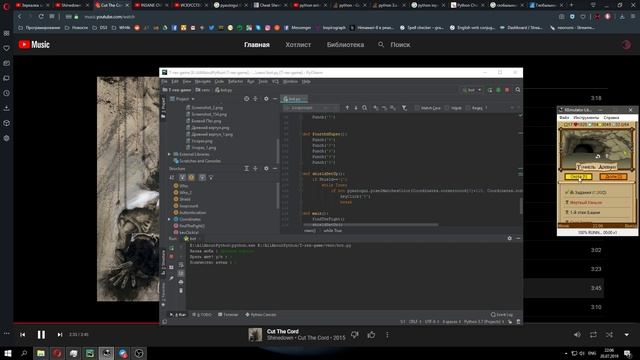Expand External Libraries in project tree
This screenshot has width=640, height=360.
169,154
